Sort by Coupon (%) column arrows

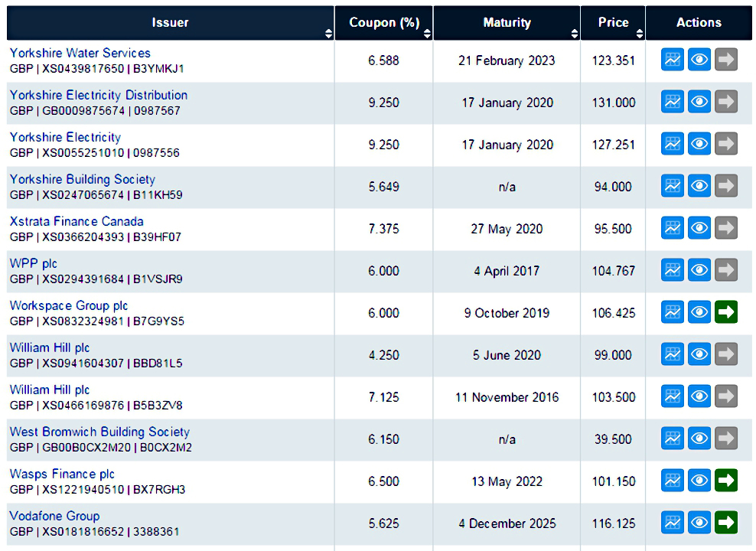point(427,33)
